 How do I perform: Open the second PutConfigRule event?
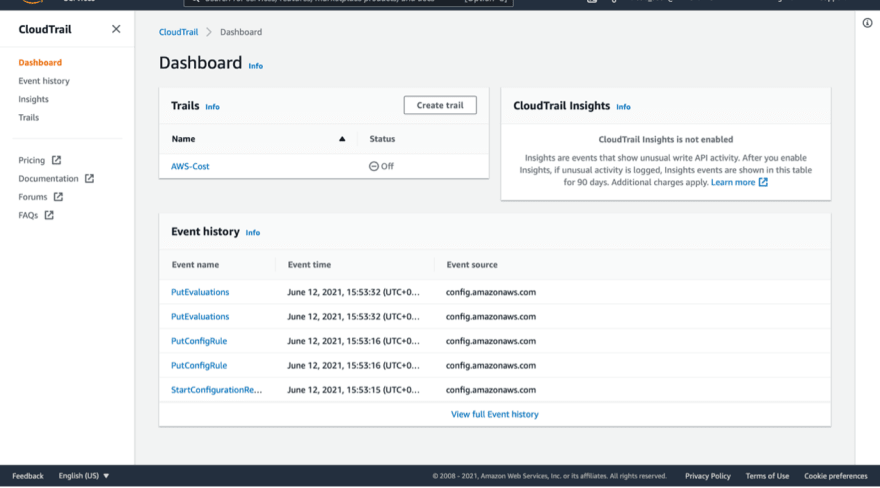click(x=199, y=365)
